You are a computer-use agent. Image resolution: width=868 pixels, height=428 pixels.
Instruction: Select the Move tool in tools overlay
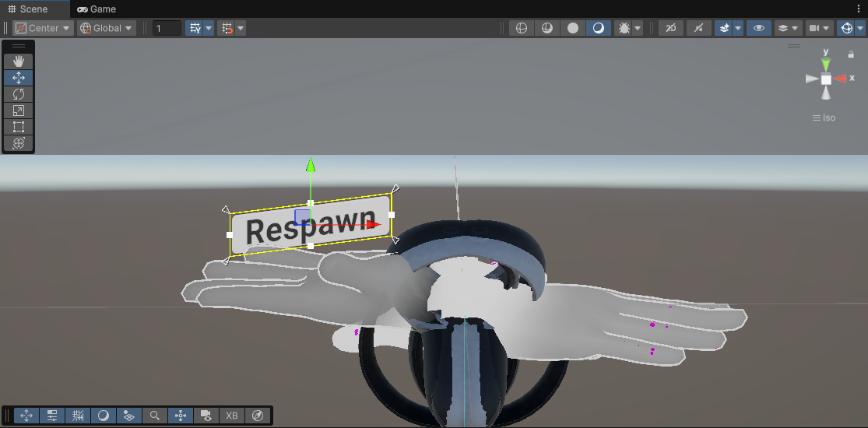[x=18, y=78]
